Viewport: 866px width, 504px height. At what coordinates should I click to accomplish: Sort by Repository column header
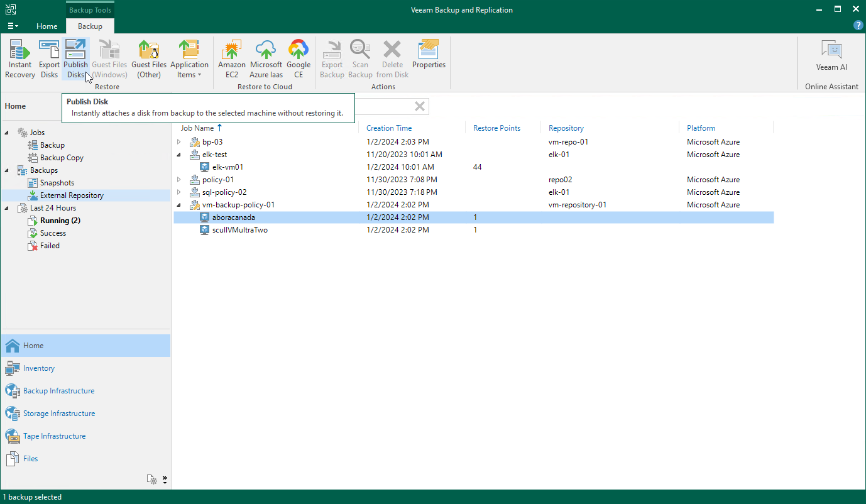coord(566,128)
